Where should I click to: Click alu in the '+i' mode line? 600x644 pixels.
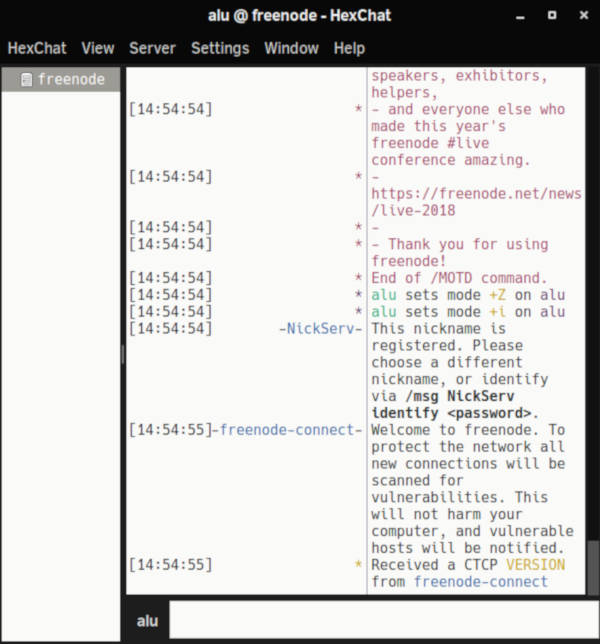click(x=384, y=312)
